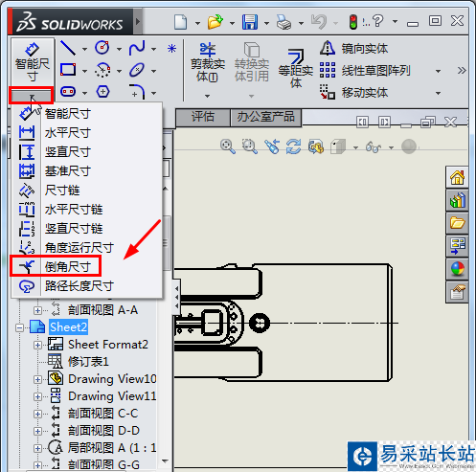This screenshot has width=476, height=472.
Task: Select the Spline sketch tool
Action: click(x=137, y=48)
